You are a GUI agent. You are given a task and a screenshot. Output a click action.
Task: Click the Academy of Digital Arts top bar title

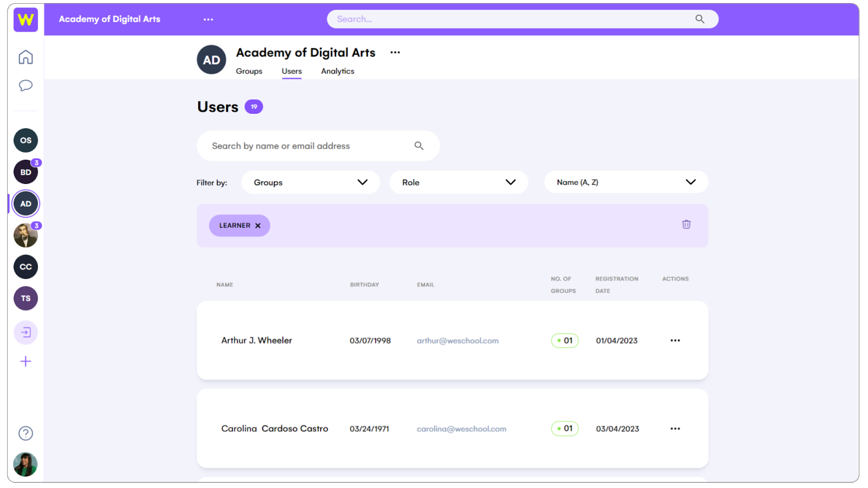pos(110,19)
